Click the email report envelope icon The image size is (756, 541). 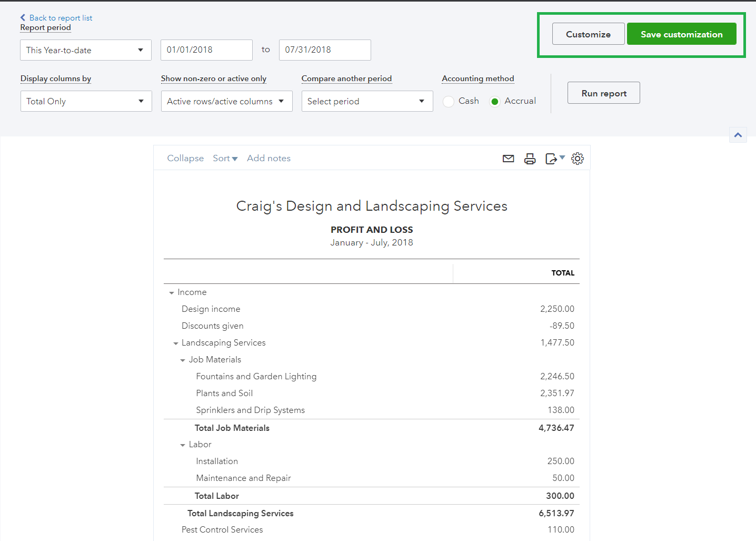coord(508,159)
